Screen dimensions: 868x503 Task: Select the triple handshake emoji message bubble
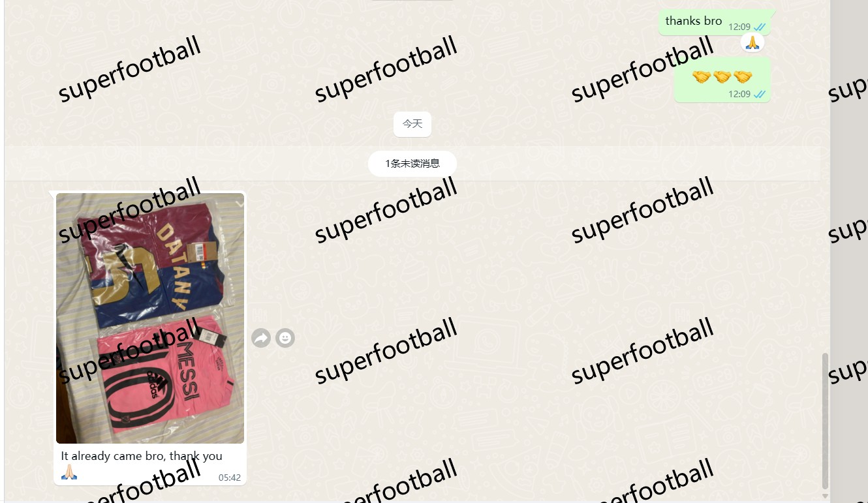722,80
